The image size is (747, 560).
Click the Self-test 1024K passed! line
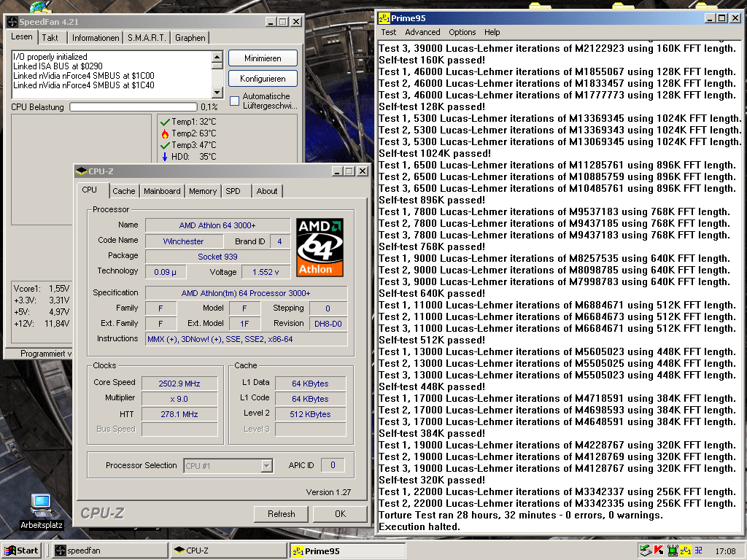click(x=435, y=153)
